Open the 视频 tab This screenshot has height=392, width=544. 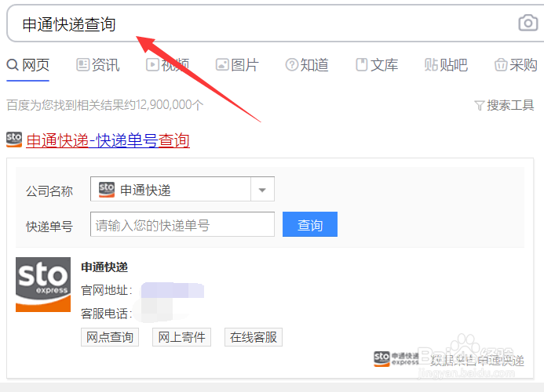[x=167, y=65]
